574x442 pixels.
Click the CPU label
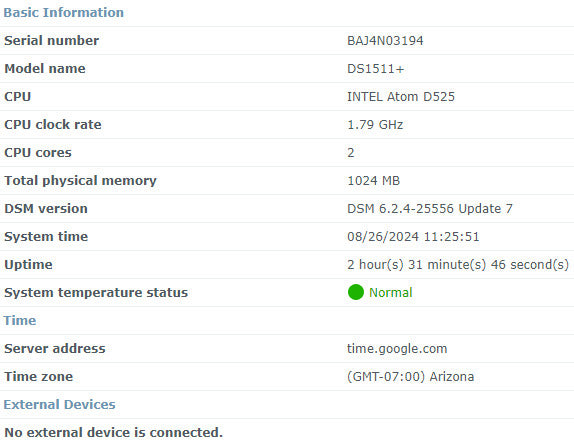[x=18, y=97]
